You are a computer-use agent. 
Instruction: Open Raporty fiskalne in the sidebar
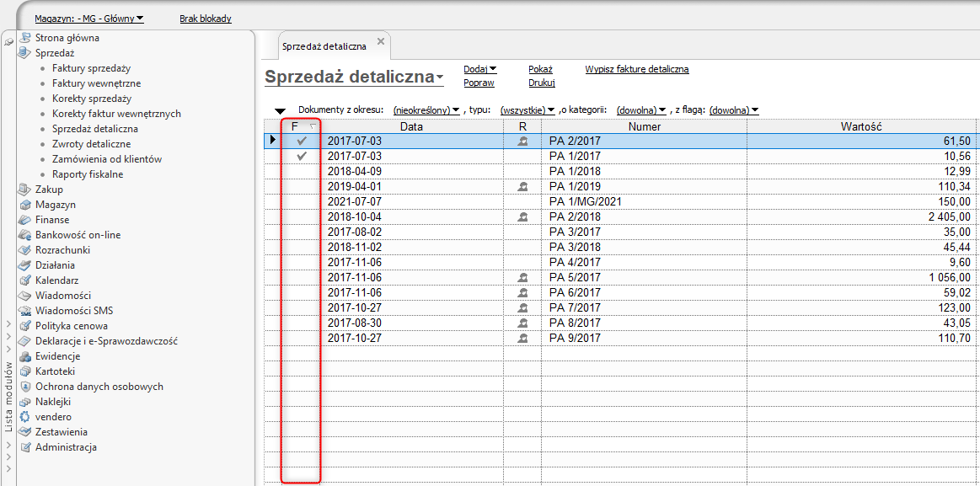[x=88, y=174]
